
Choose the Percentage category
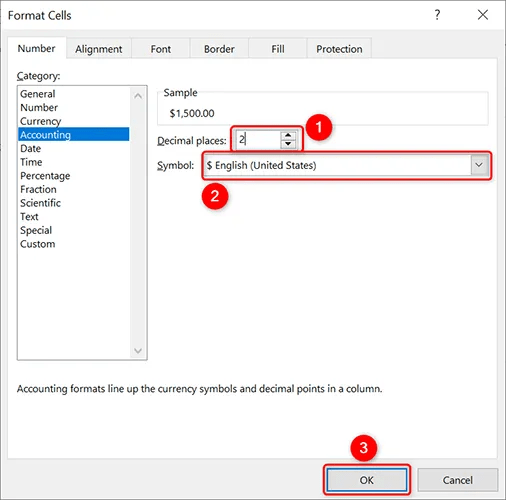(74, 176)
